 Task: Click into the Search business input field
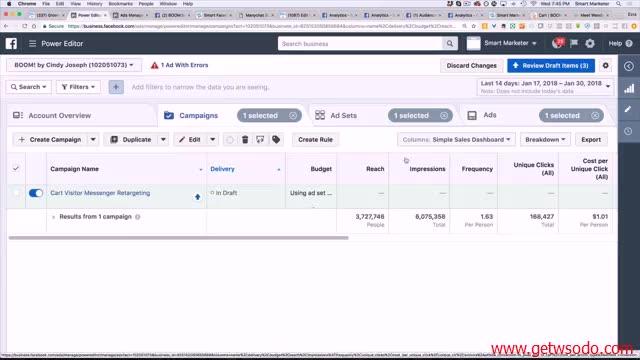point(360,44)
